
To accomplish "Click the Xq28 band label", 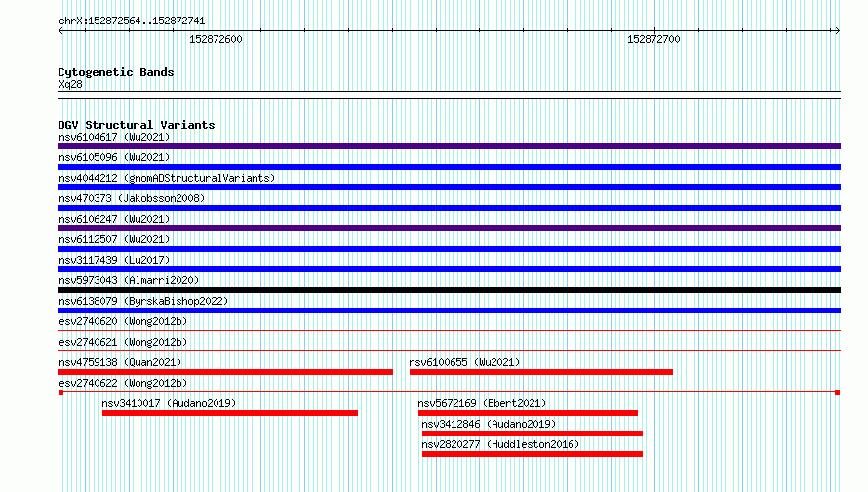I will 70,84.
